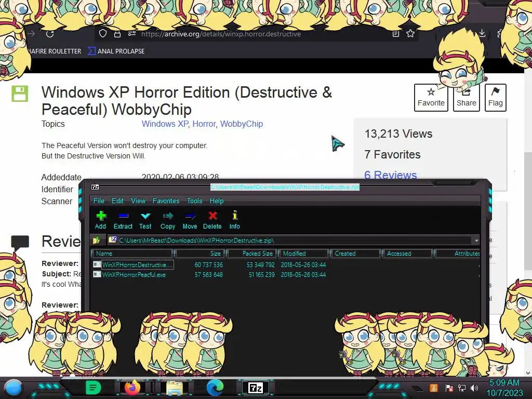Click the 57 563 648 size value

pyautogui.click(x=209, y=274)
